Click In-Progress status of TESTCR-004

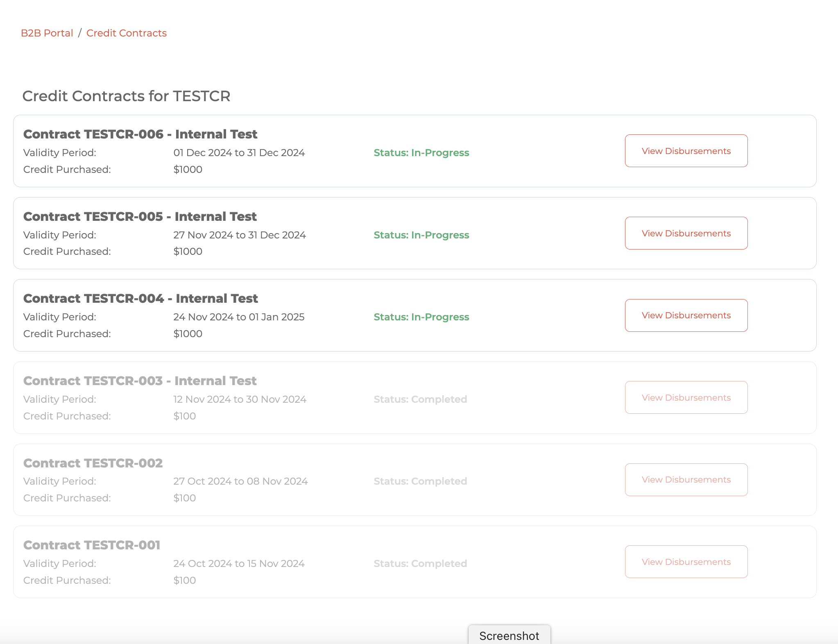(421, 317)
